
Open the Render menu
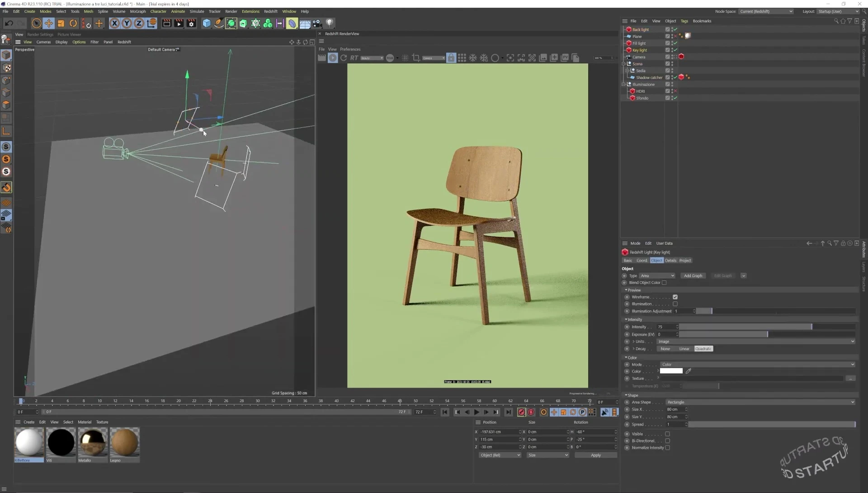click(231, 11)
